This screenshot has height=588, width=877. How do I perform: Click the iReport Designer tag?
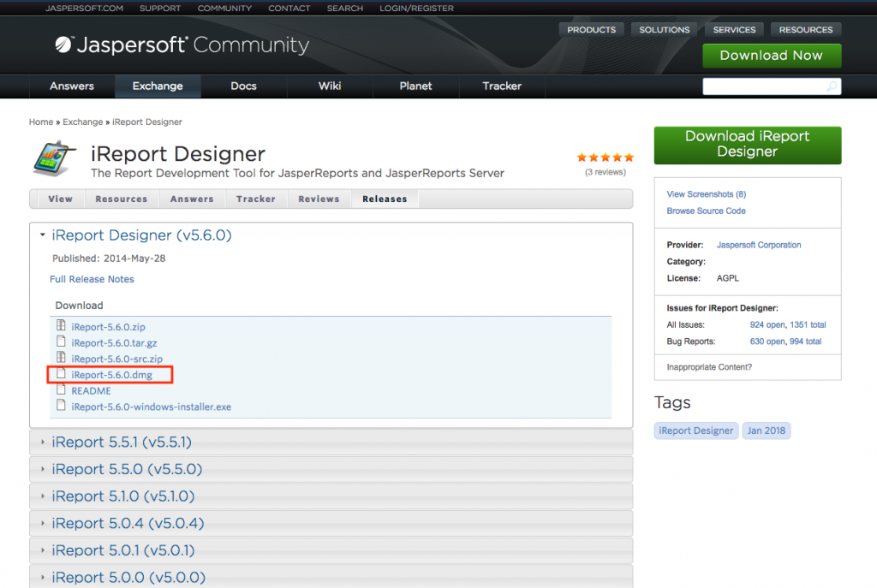coord(695,431)
